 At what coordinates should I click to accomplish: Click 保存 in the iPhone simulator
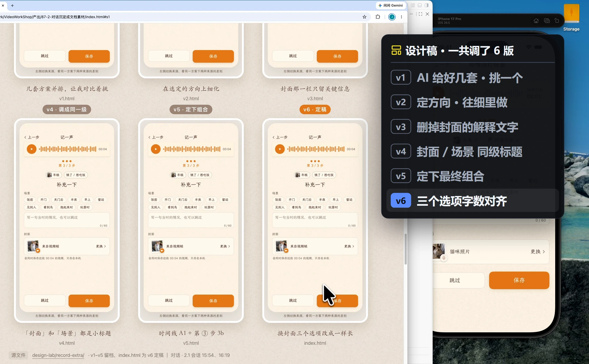coord(519,280)
